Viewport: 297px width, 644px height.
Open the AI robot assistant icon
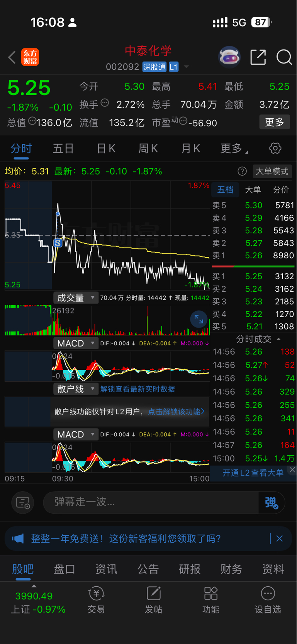pyautogui.click(x=229, y=58)
